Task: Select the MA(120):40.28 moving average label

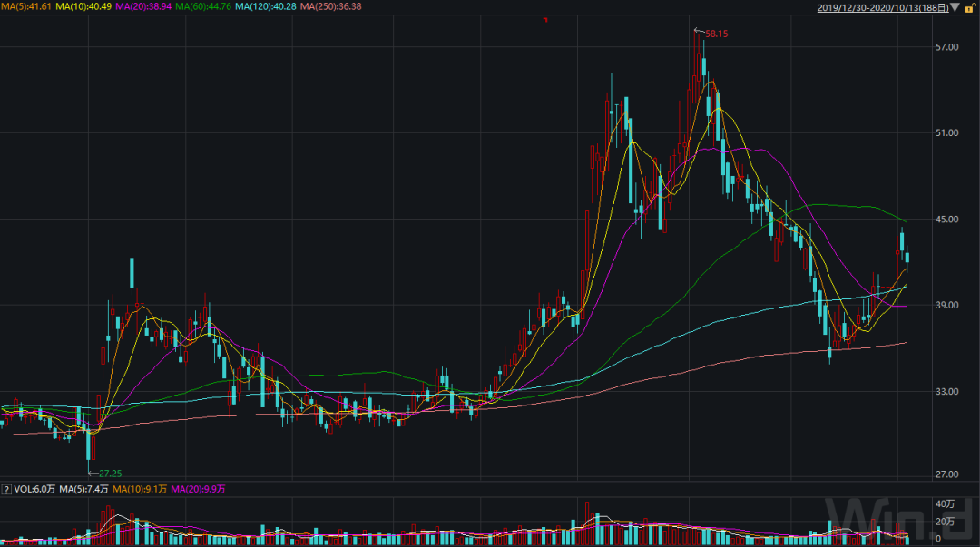Action: coord(266,6)
